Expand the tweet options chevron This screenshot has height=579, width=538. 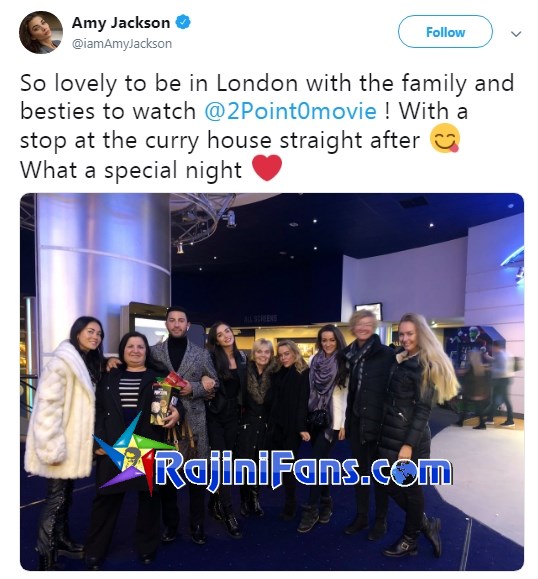tap(515, 34)
